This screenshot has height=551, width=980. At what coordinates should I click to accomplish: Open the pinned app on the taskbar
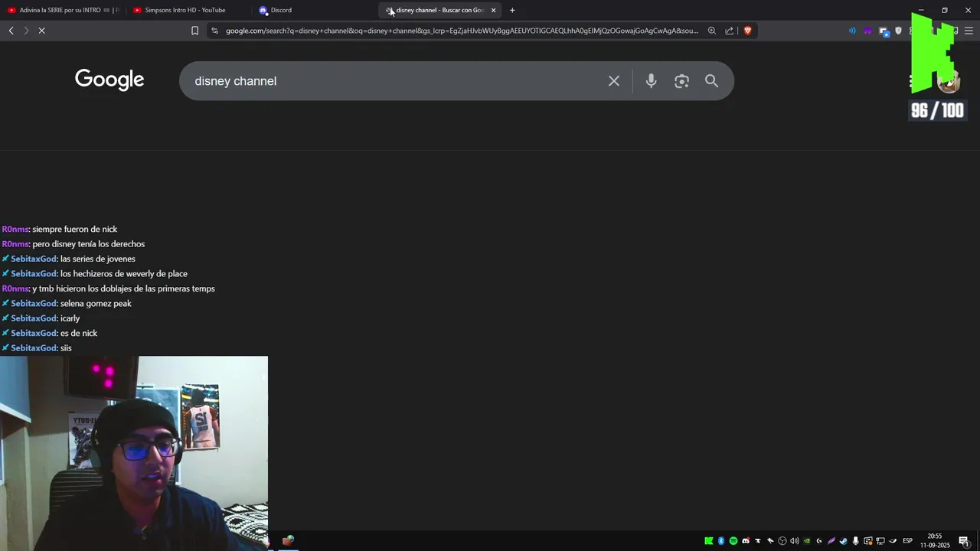[288, 540]
